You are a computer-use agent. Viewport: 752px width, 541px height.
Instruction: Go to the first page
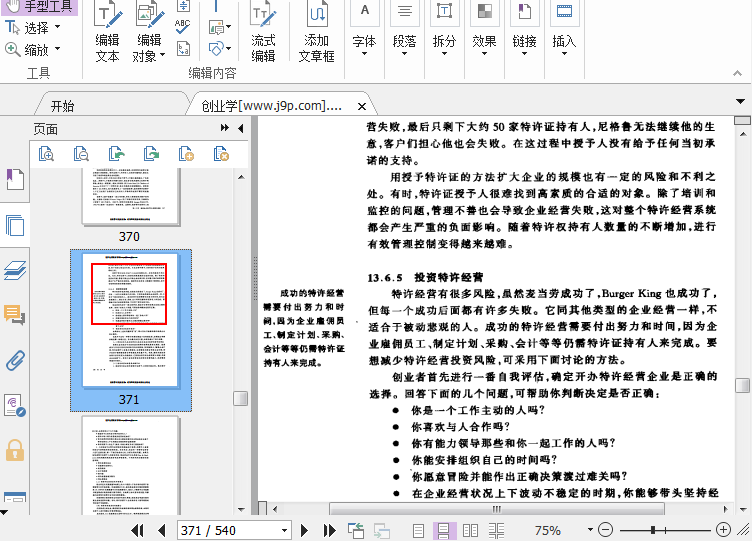click(137, 530)
